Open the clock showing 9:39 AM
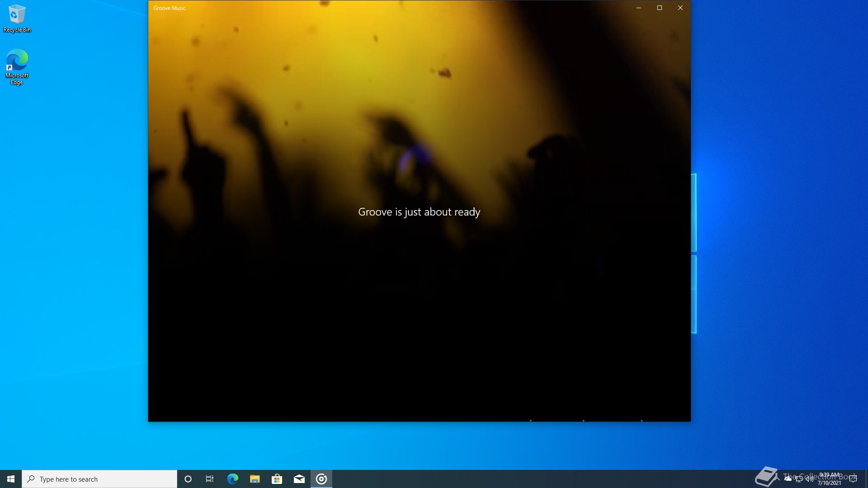 [829, 479]
